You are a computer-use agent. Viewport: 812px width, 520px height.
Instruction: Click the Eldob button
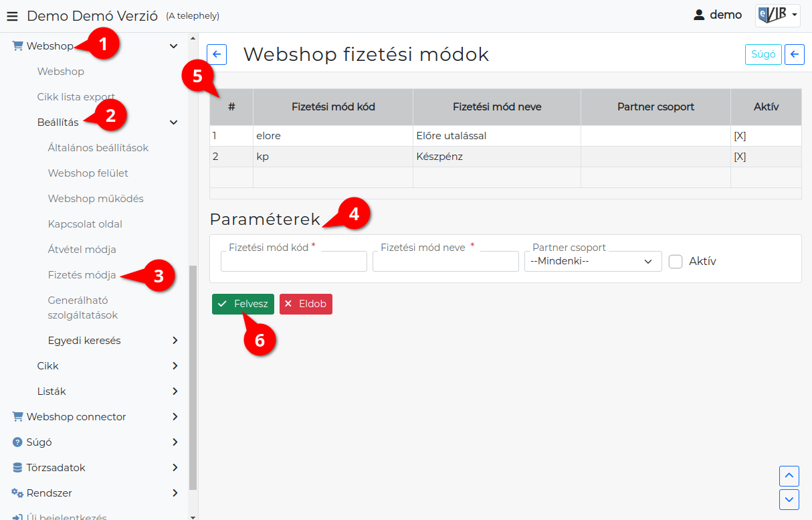coord(306,304)
